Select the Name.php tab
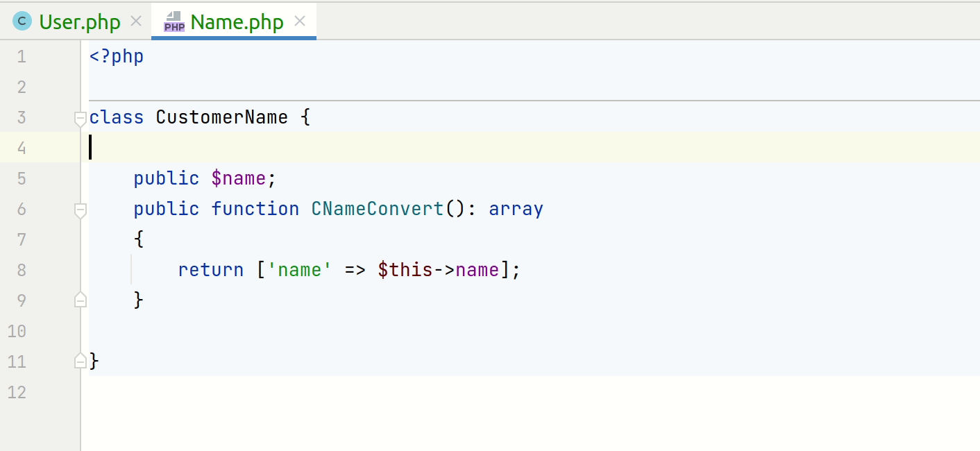Image resolution: width=980 pixels, height=451 pixels. coord(236,22)
